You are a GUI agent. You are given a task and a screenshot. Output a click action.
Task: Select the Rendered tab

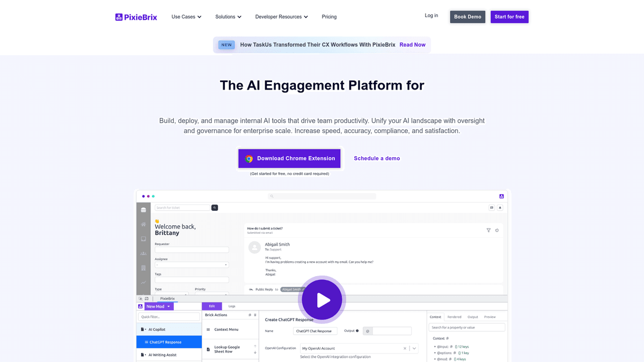pos(455,317)
